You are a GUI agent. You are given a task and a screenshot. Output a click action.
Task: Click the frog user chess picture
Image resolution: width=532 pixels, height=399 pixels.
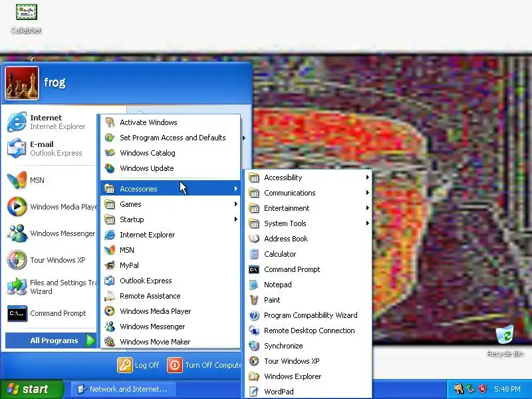(22, 83)
